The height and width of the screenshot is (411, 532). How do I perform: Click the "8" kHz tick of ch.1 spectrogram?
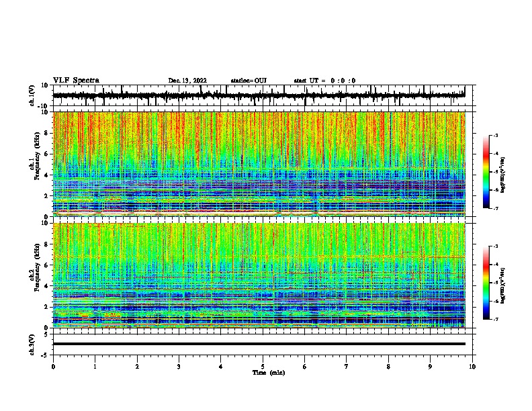[46, 133]
